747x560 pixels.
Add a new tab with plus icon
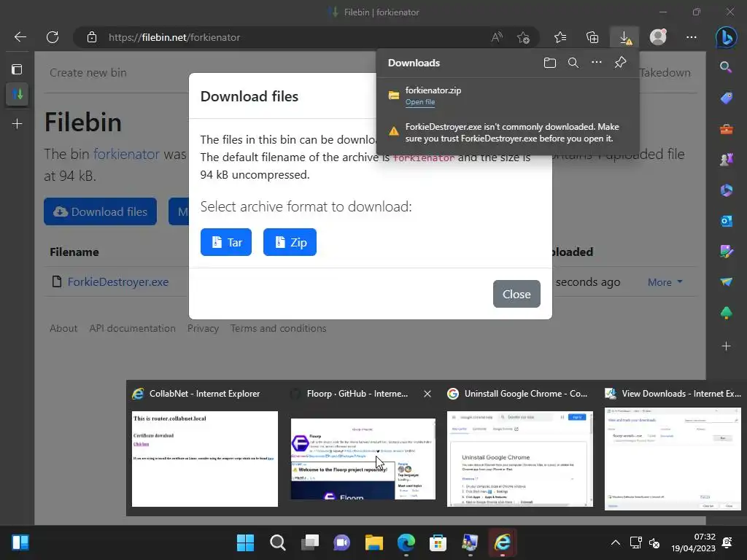coord(18,124)
